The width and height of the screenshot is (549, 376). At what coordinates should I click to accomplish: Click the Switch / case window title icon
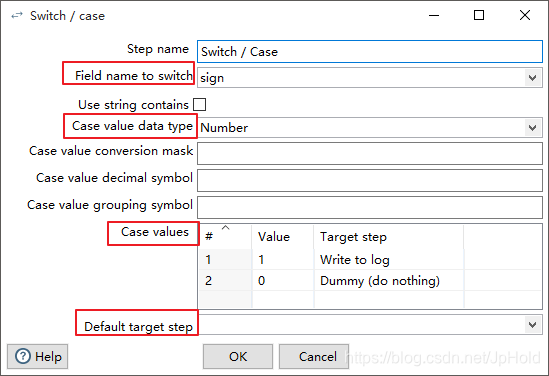coord(16,15)
